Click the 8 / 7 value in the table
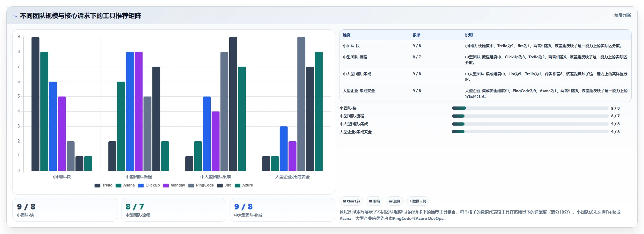 (x=417, y=57)
